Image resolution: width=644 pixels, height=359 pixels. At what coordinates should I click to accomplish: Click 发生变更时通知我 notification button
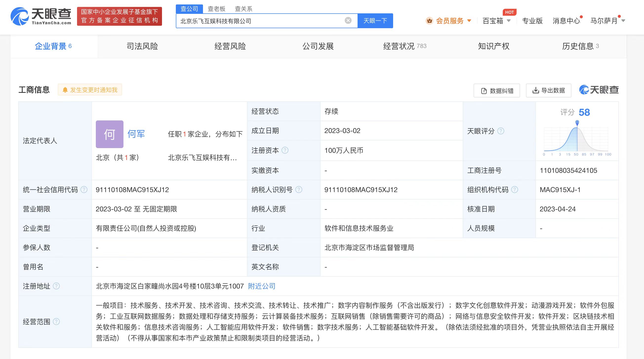pos(90,90)
